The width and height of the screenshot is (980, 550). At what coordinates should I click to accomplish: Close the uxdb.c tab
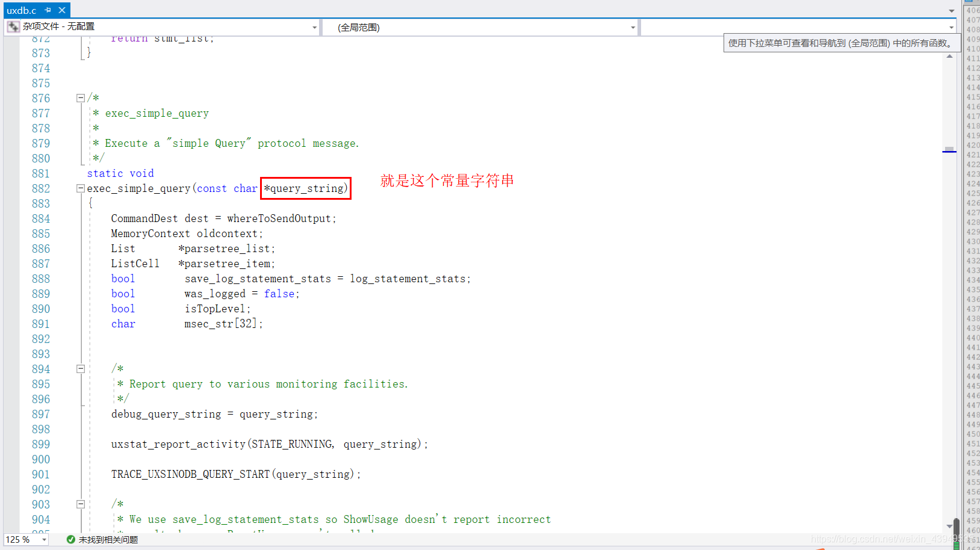(x=62, y=10)
